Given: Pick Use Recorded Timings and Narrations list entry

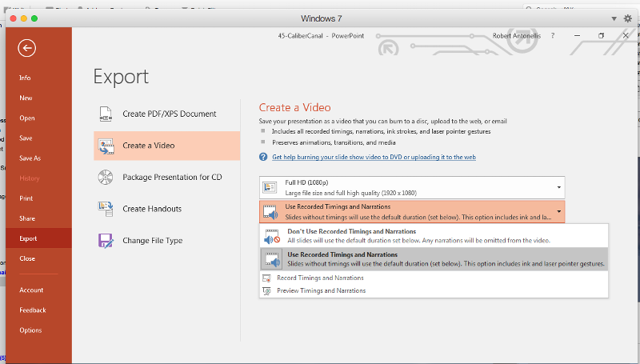Looking at the screenshot, I should click(x=434, y=259).
